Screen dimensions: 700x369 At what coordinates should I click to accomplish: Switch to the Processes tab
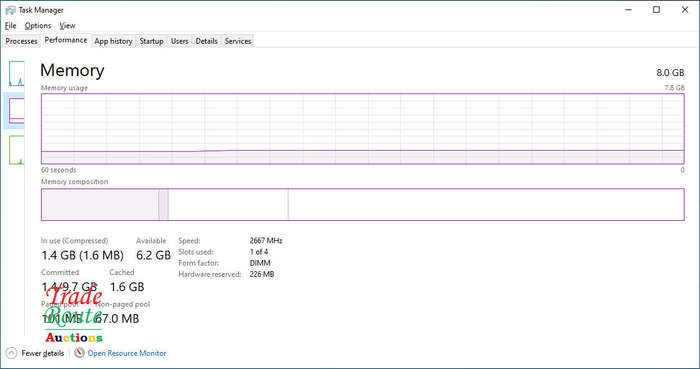pyautogui.click(x=21, y=41)
